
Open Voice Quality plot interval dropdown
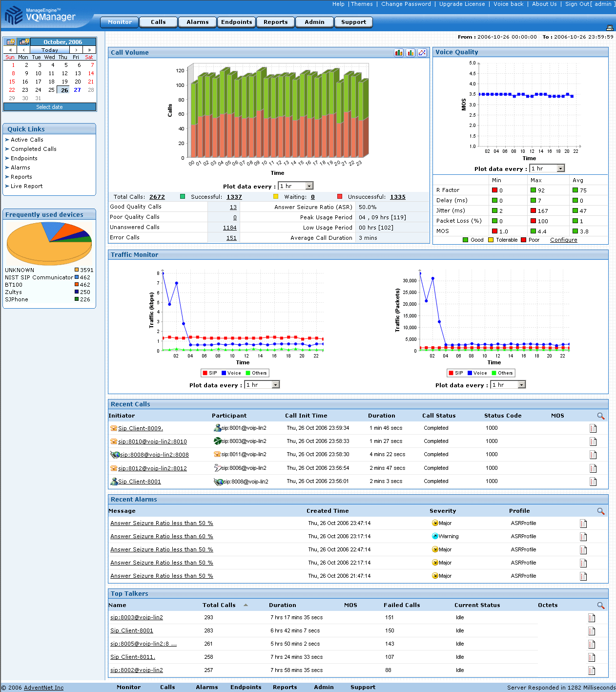(x=547, y=168)
